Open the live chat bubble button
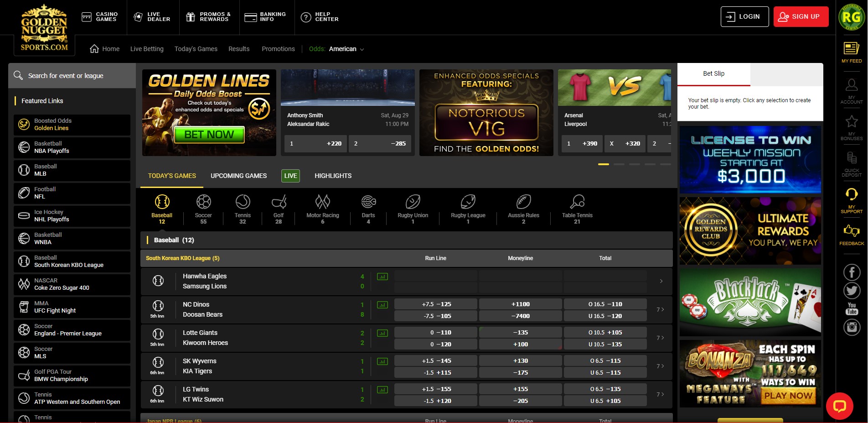This screenshot has height=423, width=868. click(x=839, y=406)
